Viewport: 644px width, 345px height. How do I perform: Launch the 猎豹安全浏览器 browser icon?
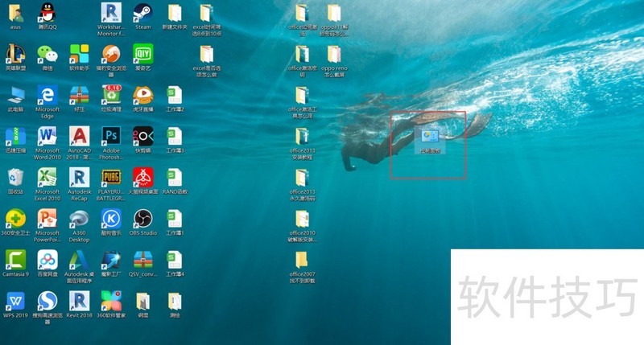click(111, 54)
